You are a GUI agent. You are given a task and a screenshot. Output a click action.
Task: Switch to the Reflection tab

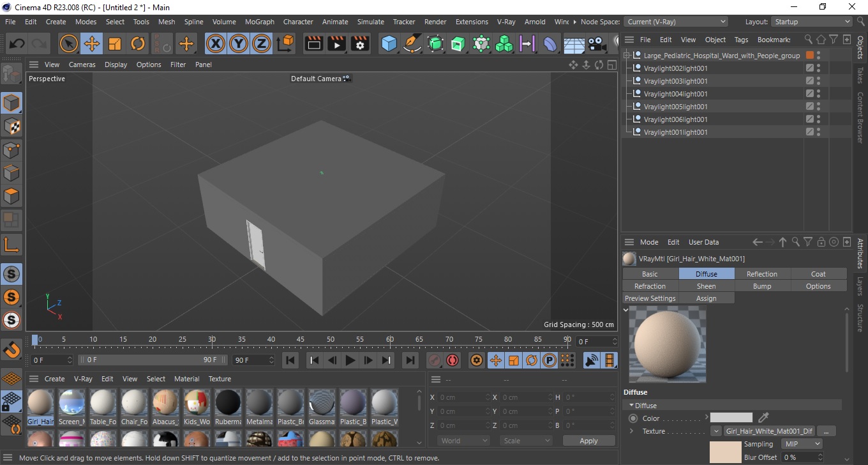point(762,274)
